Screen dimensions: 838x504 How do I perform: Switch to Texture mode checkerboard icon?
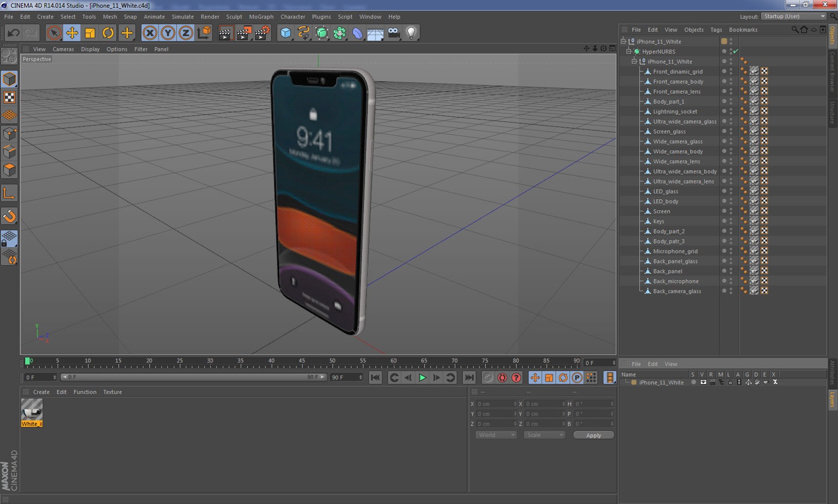[x=9, y=97]
